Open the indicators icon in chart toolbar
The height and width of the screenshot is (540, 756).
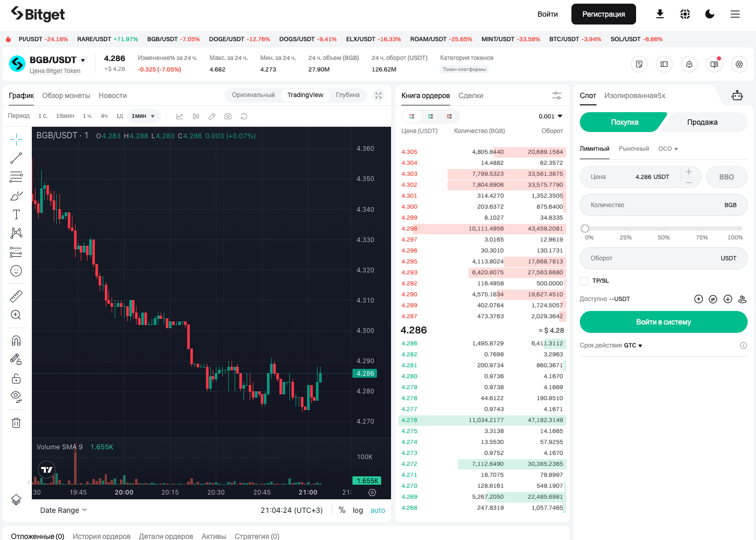click(180, 116)
